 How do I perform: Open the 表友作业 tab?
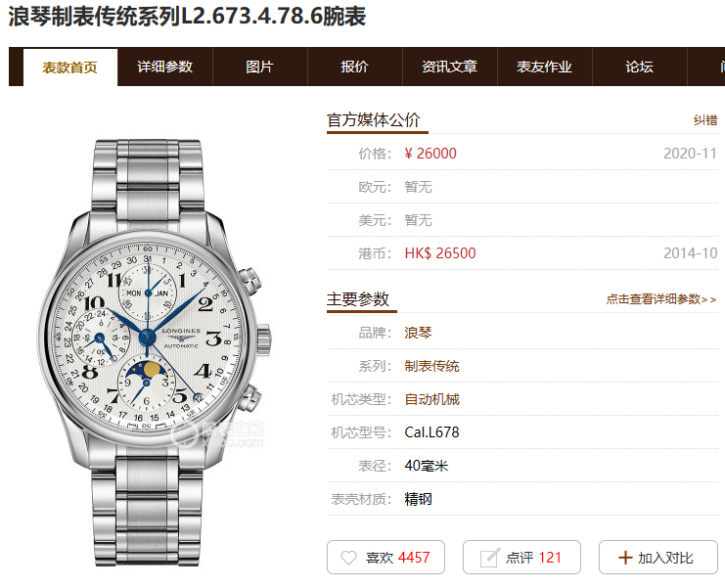coord(544,68)
